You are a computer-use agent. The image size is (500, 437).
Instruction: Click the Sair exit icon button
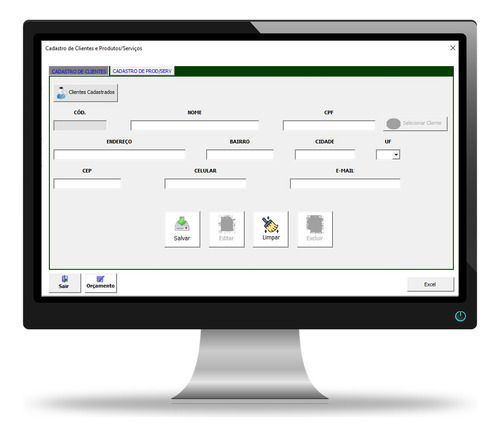tap(65, 283)
